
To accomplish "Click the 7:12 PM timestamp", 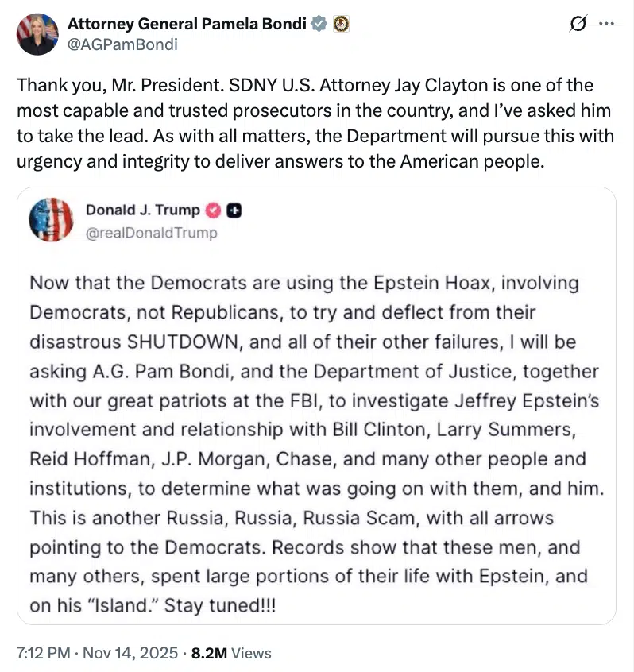I will click(44, 653).
